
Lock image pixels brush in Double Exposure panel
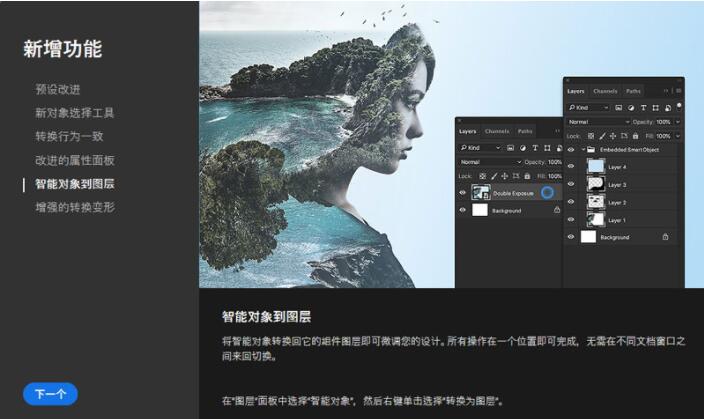coord(494,176)
